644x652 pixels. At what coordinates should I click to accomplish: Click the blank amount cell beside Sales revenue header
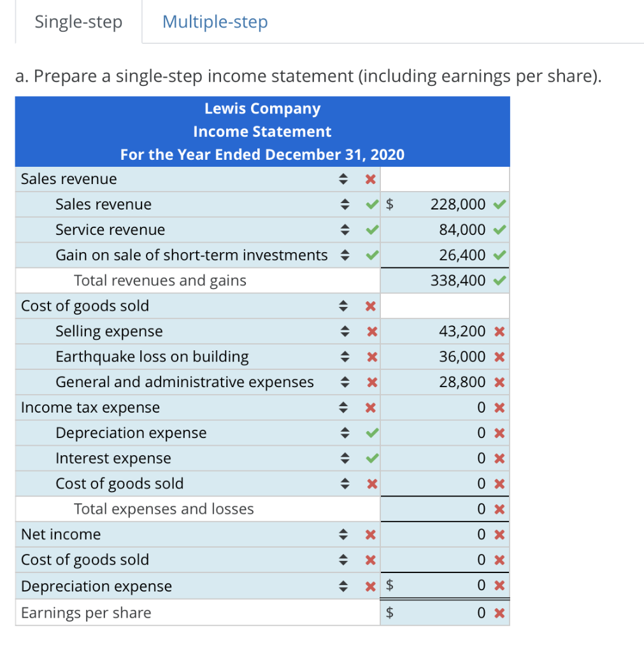pyautogui.click(x=445, y=179)
